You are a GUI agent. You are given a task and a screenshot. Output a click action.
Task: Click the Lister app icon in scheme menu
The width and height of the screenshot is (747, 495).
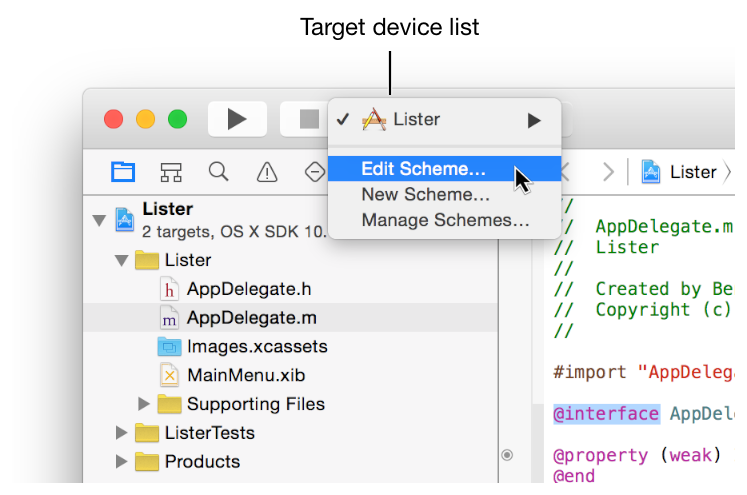(x=374, y=119)
